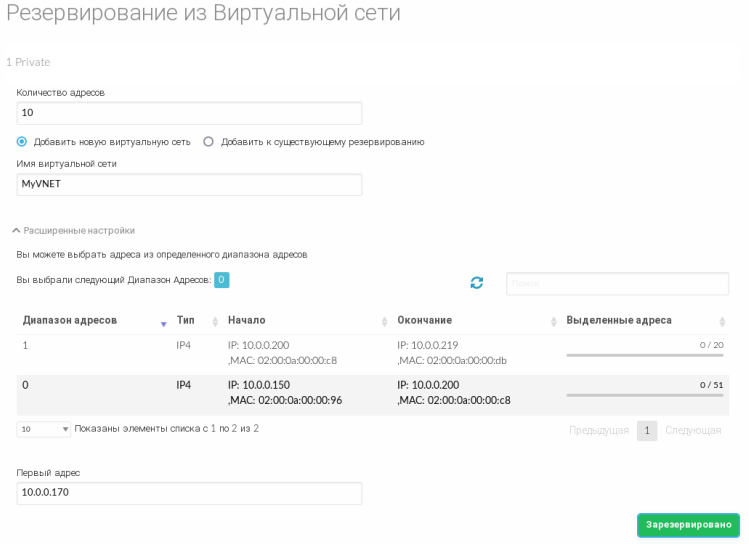Image resolution: width=749 pixels, height=544 pixels.
Task: Go to Следующая page
Action: [692, 430]
